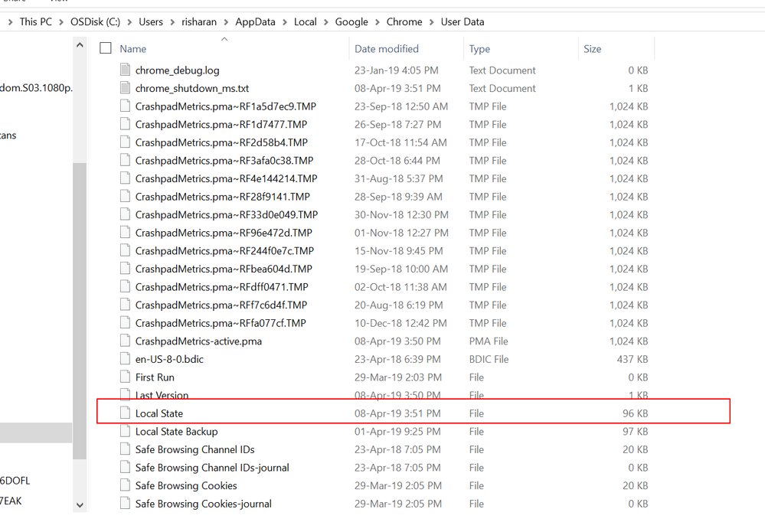The width and height of the screenshot is (765, 532).
Task: Click the BDIC File type cell
Action: (489, 359)
